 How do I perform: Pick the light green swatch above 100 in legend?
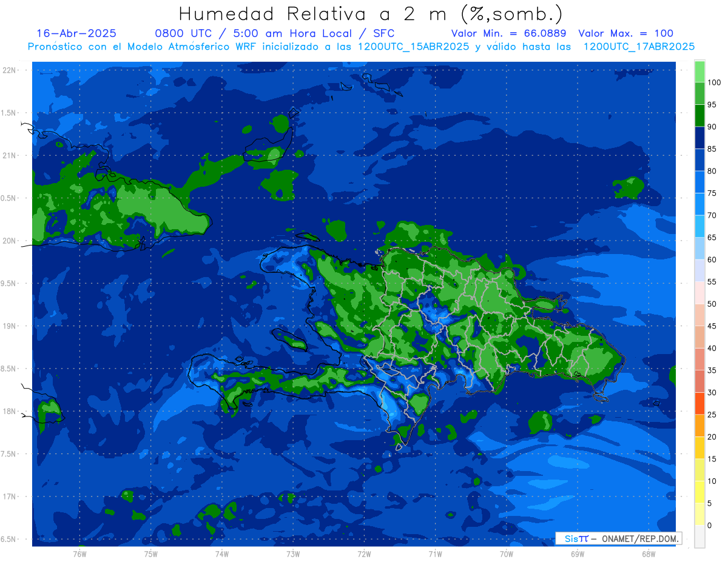pos(699,72)
